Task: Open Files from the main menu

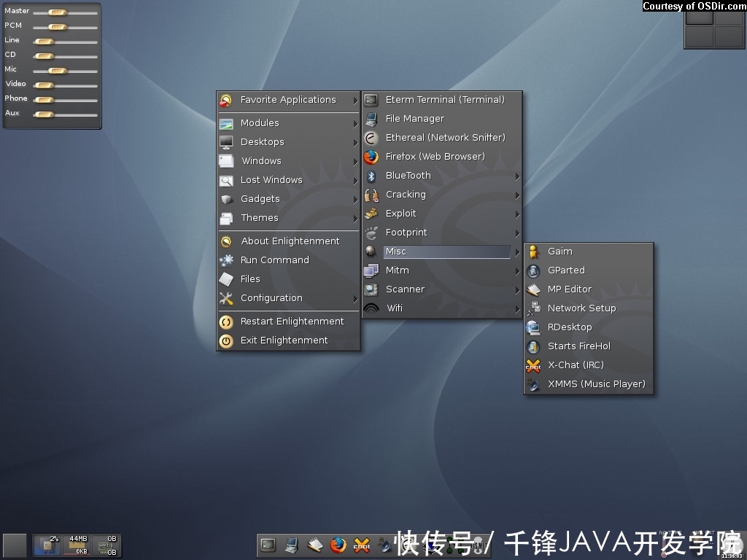Action: coord(289,279)
